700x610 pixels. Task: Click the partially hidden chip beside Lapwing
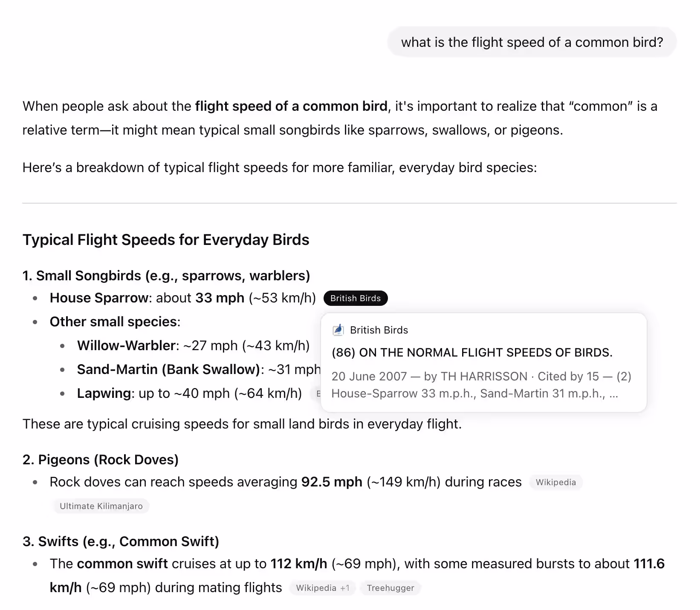pyautogui.click(x=316, y=394)
